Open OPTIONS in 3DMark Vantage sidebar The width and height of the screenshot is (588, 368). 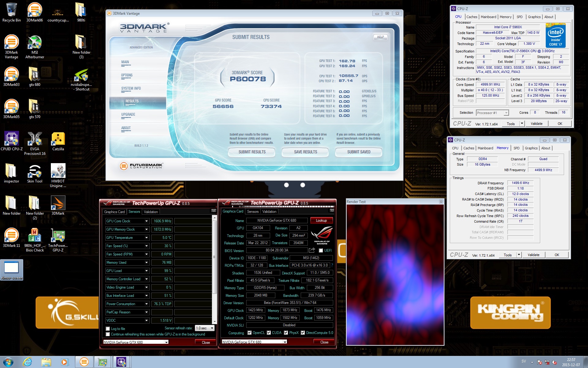pyautogui.click(x=127, y=75)
